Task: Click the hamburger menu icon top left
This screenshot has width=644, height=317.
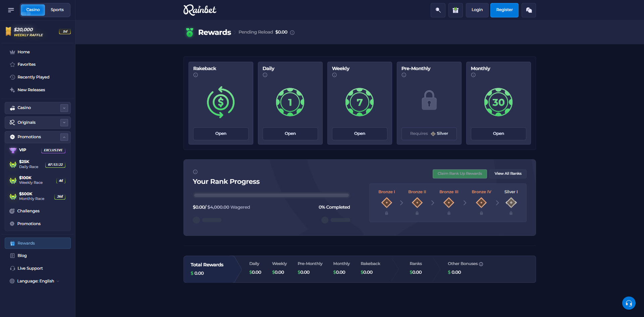Action: pyautogui.click(x=10, y=10)
